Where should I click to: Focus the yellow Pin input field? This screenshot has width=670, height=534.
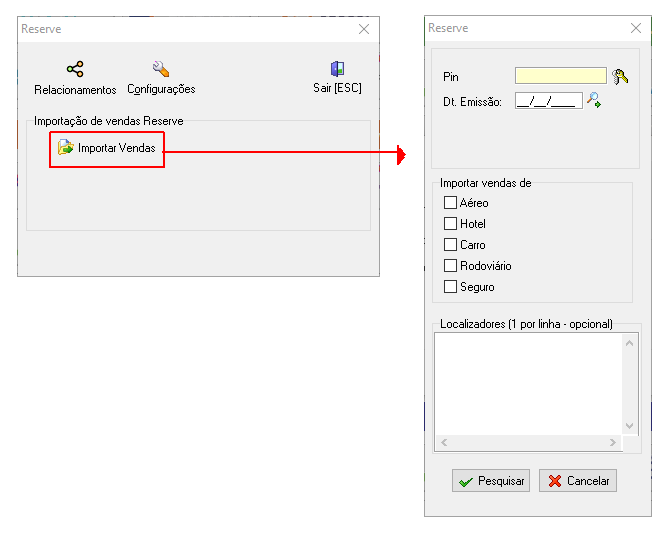pos(561,76)
